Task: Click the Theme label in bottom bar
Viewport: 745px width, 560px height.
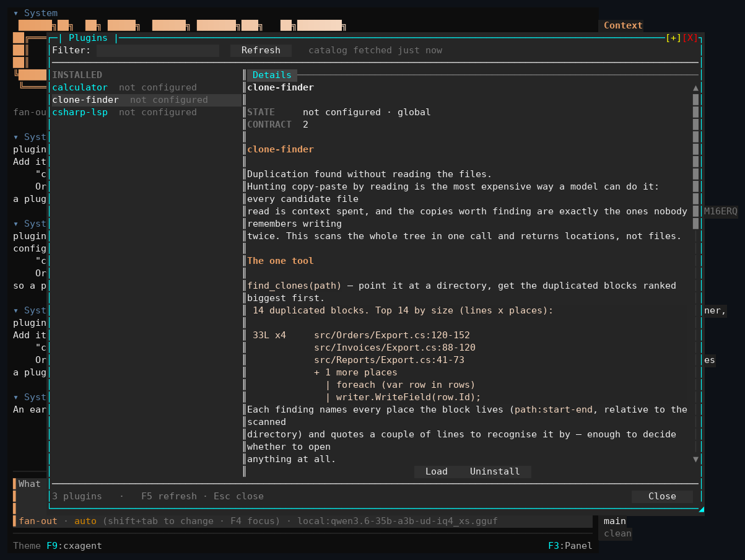Action: [x=27, y=546]
